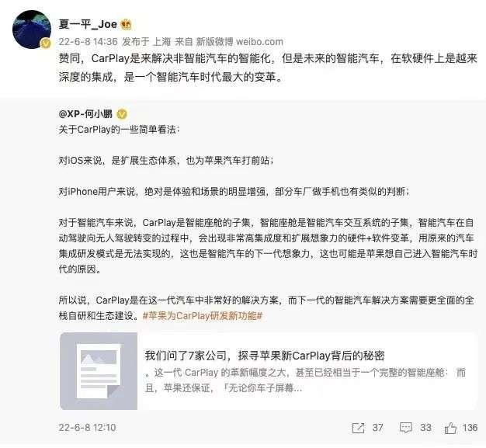Click verified badge next to XP-何小鹏
Screen dimensions: 486x448
(121, 114)
